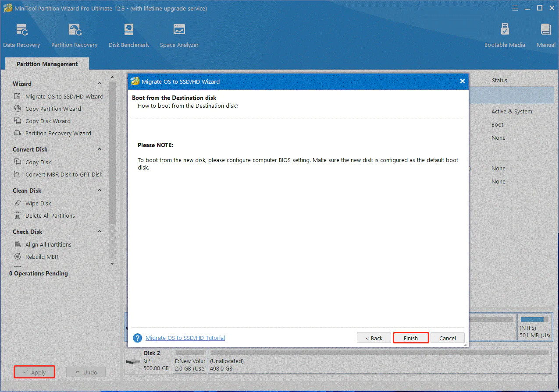Open Disk Benchmark tool
This screenshot has width=559, height=392.
(128, 35)
